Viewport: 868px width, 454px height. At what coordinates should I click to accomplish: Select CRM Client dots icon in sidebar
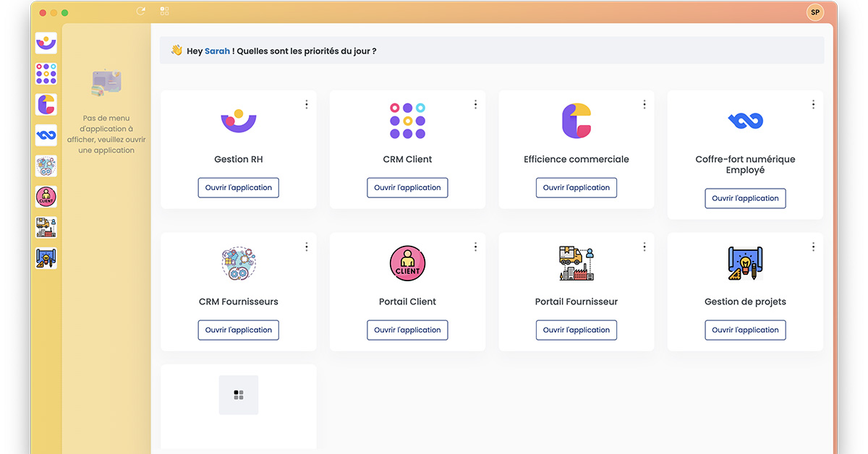click(x=46, y=74)
